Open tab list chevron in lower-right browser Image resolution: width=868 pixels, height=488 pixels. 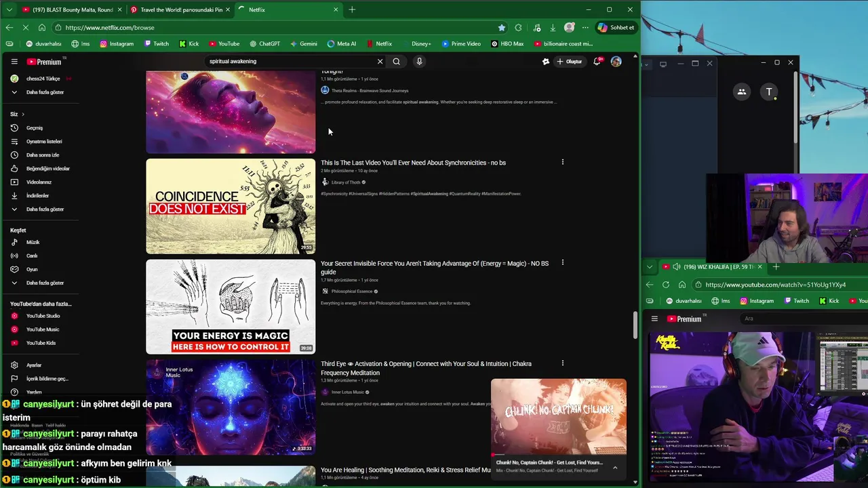coord(650,267)
